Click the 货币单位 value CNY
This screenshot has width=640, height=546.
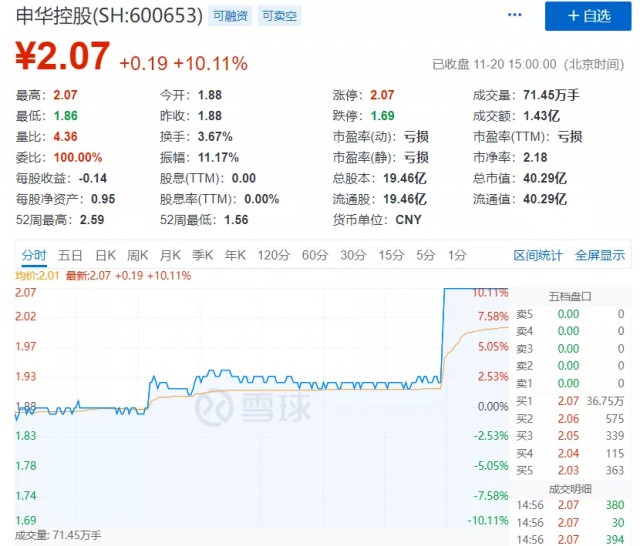pyautogui.click(x=408, y=220)
